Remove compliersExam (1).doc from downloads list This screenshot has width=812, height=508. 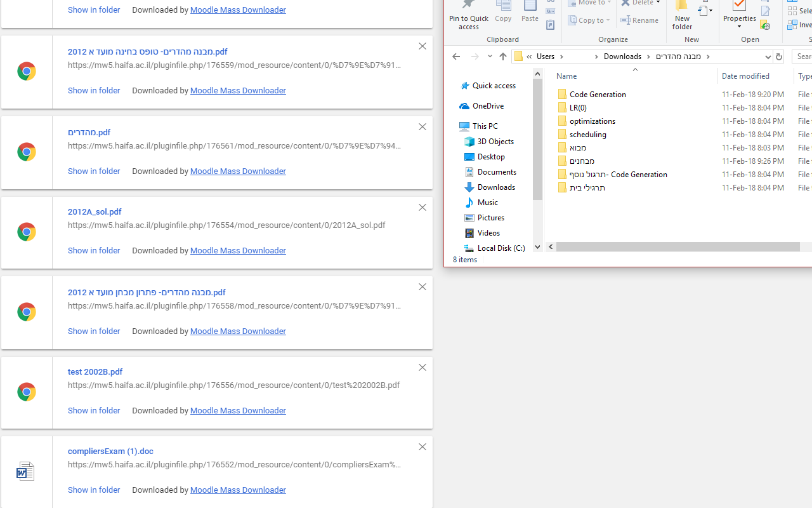click(x=422, y=447)
